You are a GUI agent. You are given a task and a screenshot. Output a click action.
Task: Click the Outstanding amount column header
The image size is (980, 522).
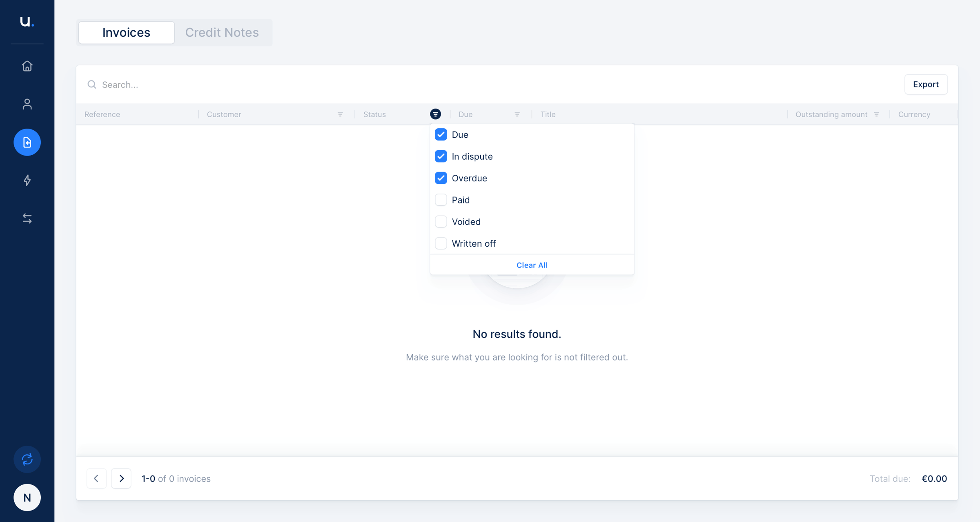coord(831,114)
